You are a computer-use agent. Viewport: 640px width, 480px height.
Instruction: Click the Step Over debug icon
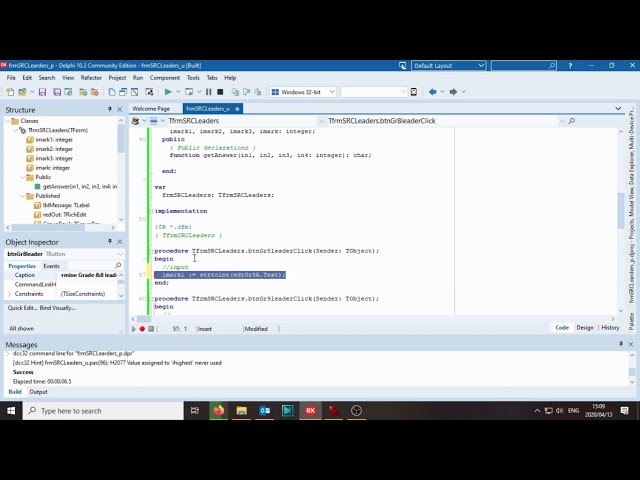pos(246,92)
